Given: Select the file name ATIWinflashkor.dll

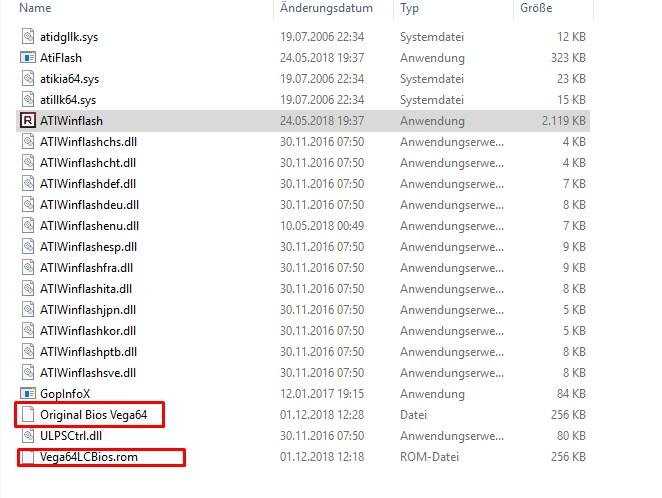Looking at the screenshot, I should tap(88, 331).
